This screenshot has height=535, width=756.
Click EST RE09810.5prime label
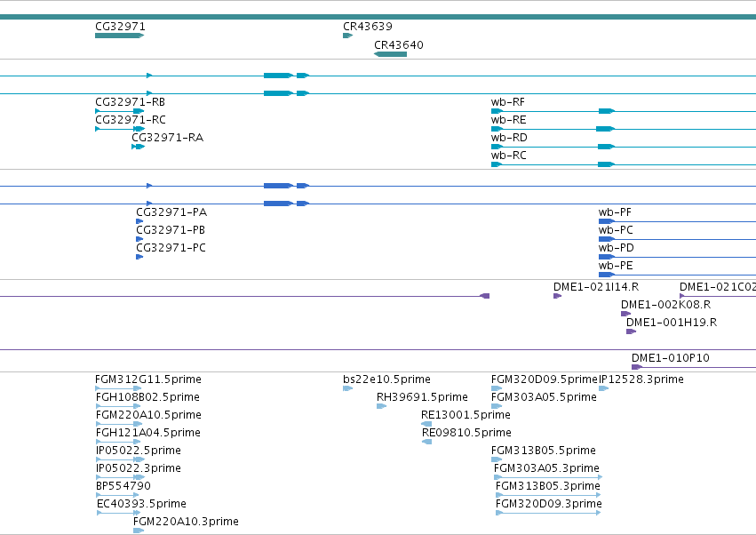click(466, 433)
